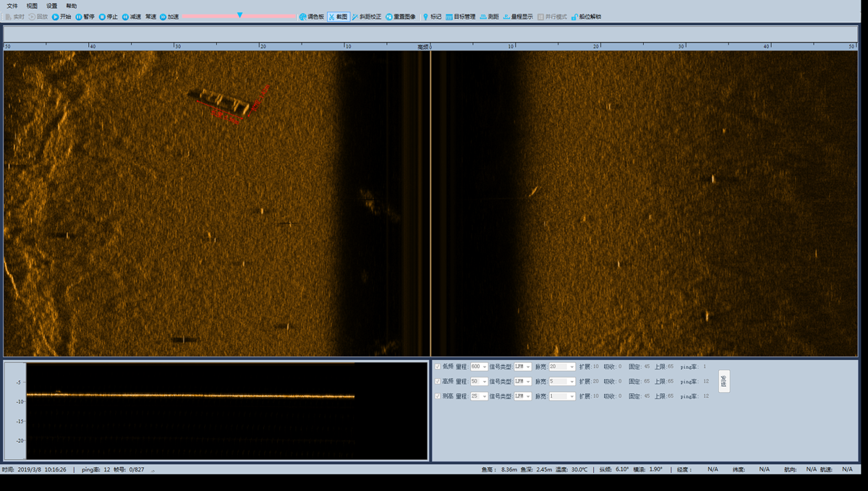Click temperature reading 30.0°C
Screen dimensions: 868x491
click(x=578, y=469)
